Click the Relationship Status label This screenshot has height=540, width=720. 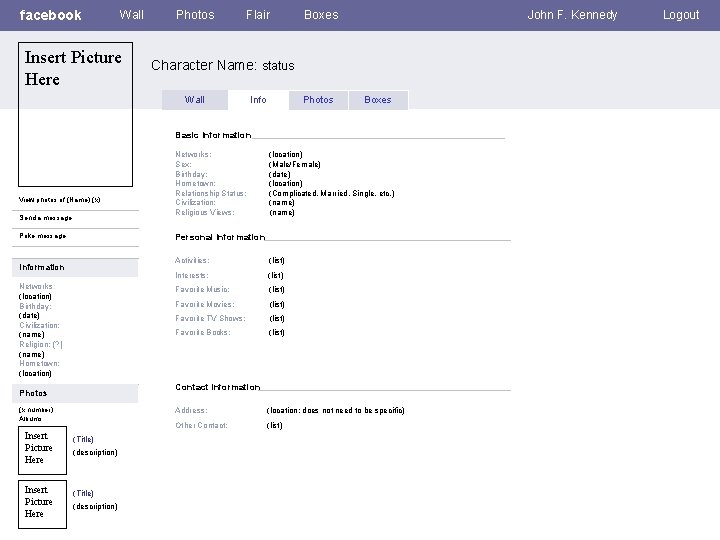[x=211, y=193]
